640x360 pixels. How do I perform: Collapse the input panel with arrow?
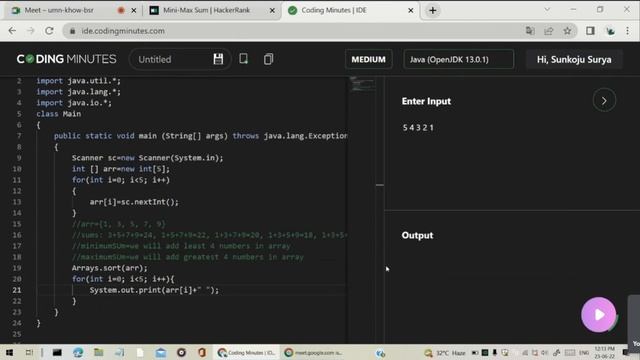click(x=604, y=100)
